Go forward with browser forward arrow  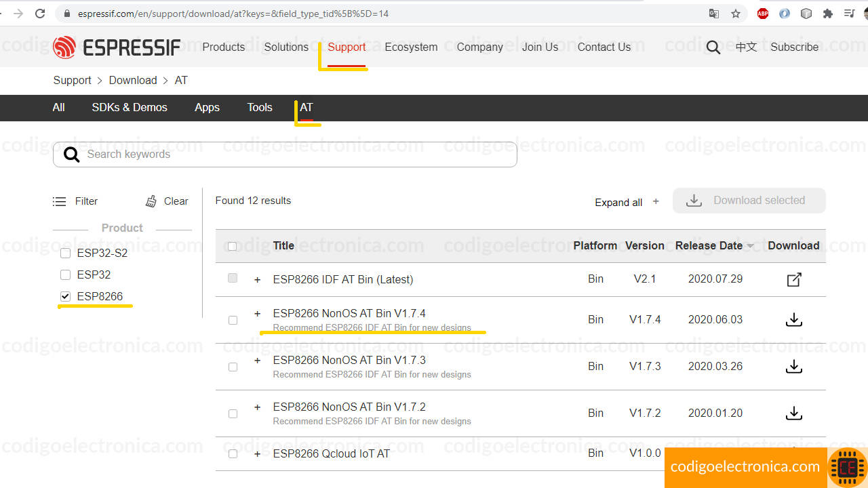[18, 14]
